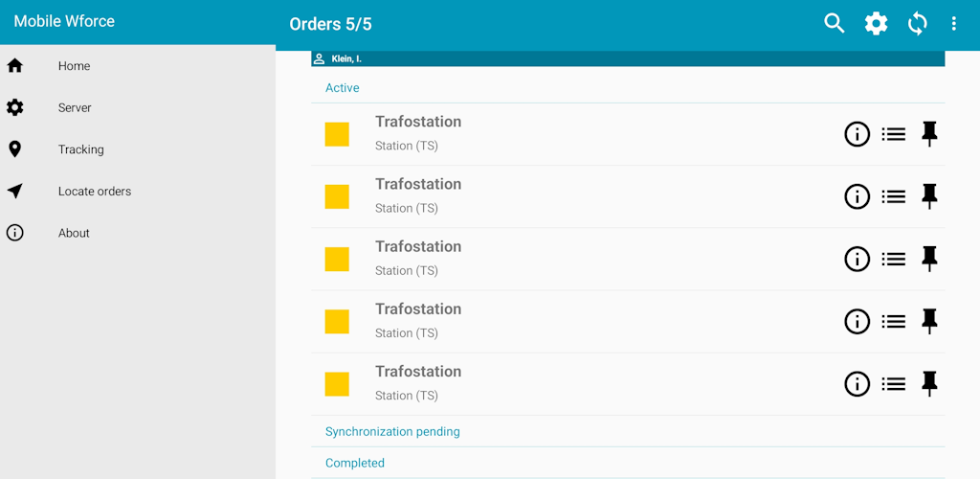
Task: Click yellow status square of second order
Action: click(x=337, y=196)
